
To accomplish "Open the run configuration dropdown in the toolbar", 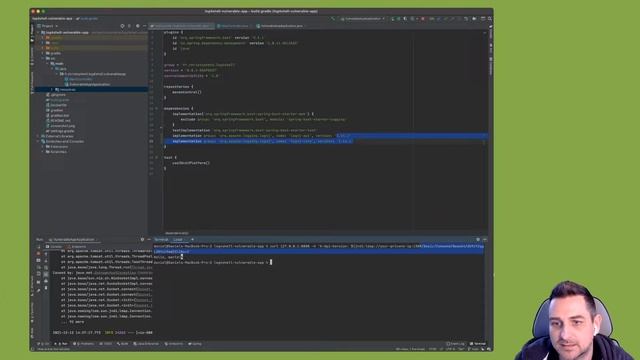I will pyautogui.click(x=362, y=19).
